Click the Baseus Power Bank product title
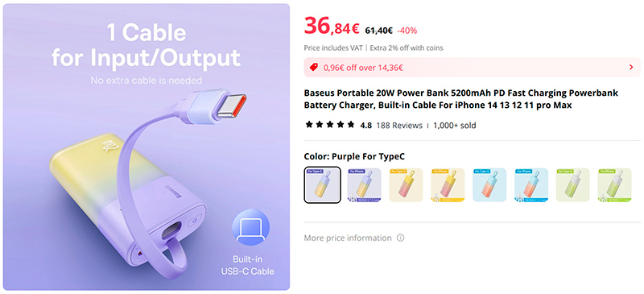The height and width of the screenshot is (294, 644). click(460, 99)
